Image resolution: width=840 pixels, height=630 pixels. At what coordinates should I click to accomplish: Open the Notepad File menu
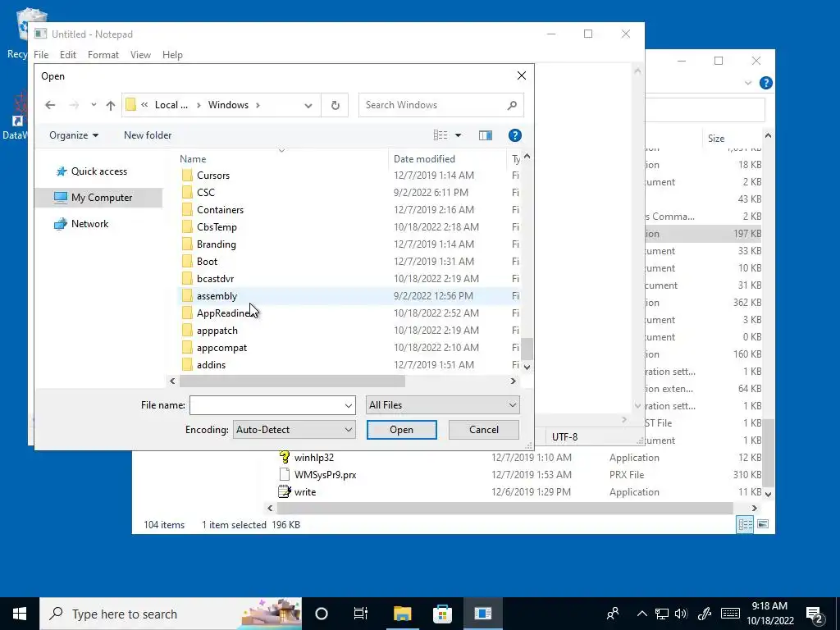pos(41,55)
